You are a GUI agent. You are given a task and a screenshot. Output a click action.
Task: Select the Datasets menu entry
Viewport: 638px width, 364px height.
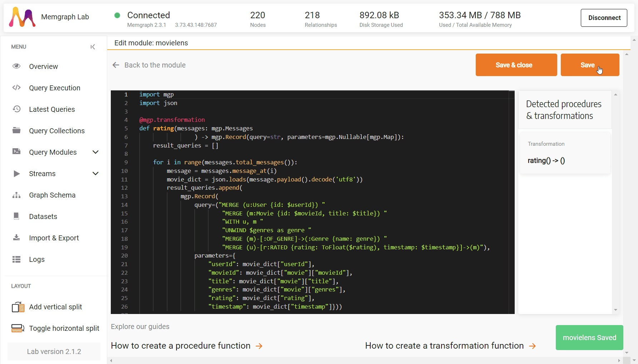point(43,216)
